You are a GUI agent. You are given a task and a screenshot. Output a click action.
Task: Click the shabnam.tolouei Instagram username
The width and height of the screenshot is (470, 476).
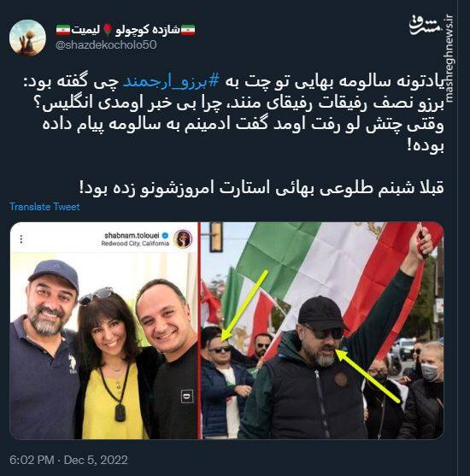(132, 236)
